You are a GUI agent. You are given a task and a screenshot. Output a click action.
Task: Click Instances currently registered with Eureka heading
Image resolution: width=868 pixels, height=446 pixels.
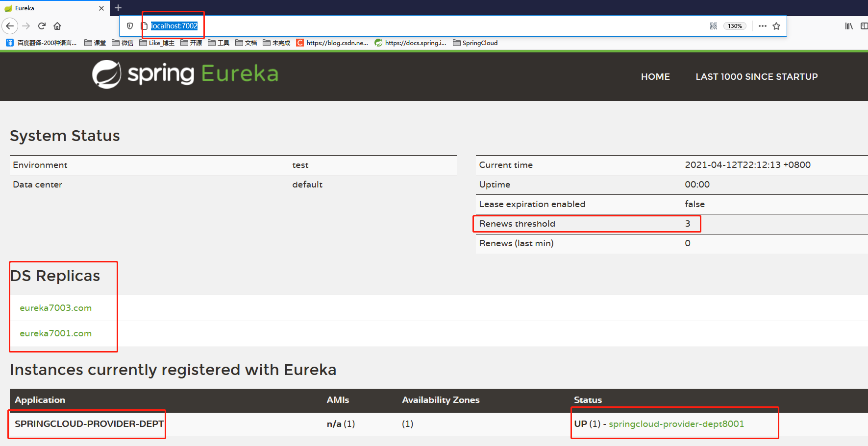coord(173,370)
